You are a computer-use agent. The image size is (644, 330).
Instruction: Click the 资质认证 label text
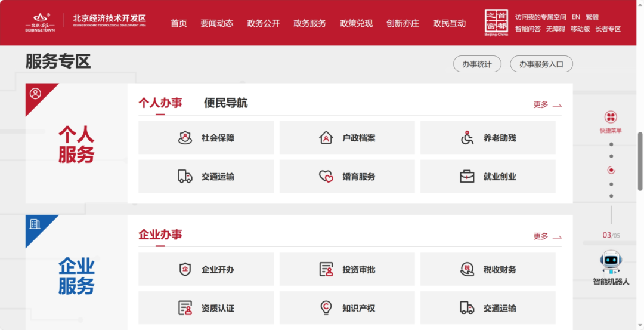[x=218, y=309]
